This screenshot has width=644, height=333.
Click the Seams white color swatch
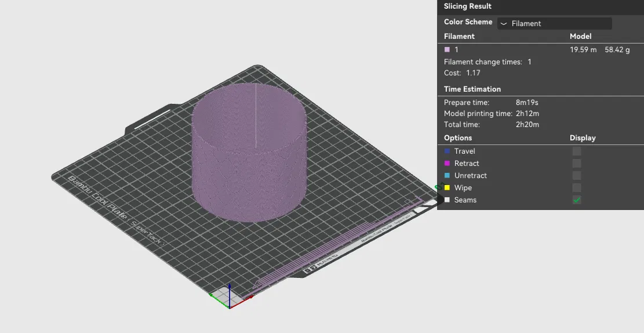tap(447, 200)
